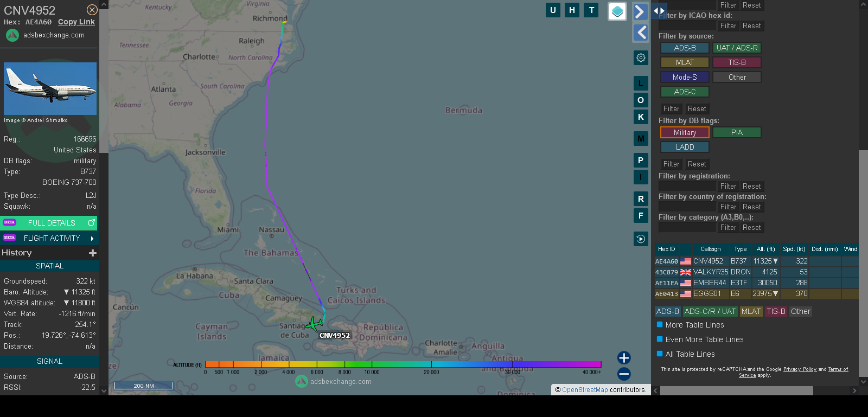Toggle the I map option button
This screenshot has width=868, height=417.
pyautogui.click(x=641, y=177)
